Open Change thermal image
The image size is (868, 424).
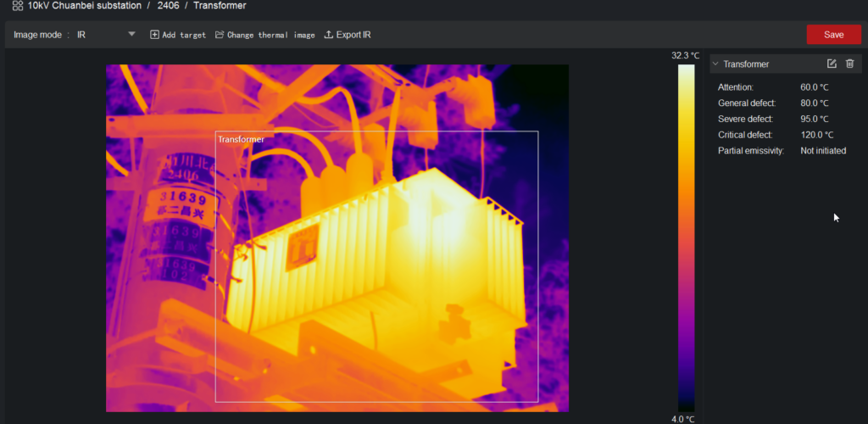click(x=264, y=35)
